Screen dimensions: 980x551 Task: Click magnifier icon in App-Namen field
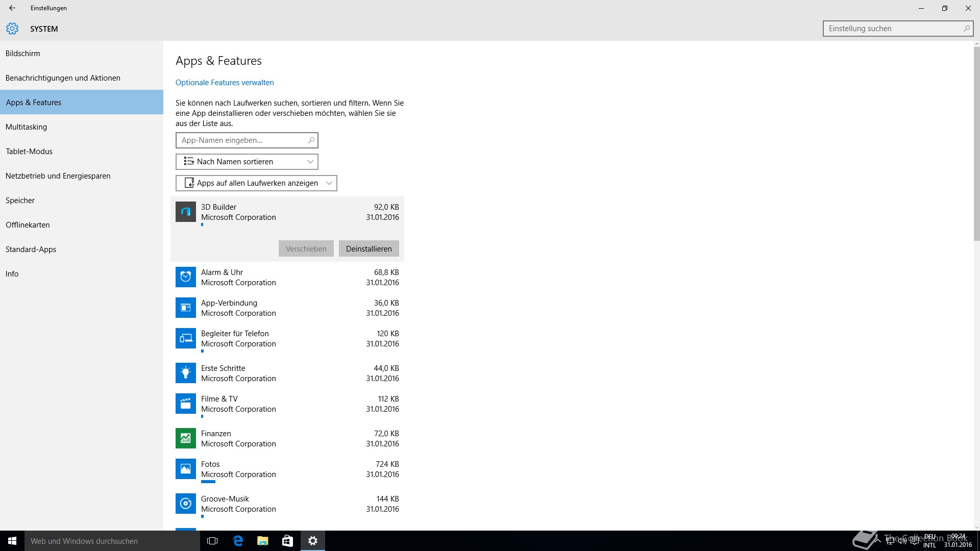pos(311,140)
